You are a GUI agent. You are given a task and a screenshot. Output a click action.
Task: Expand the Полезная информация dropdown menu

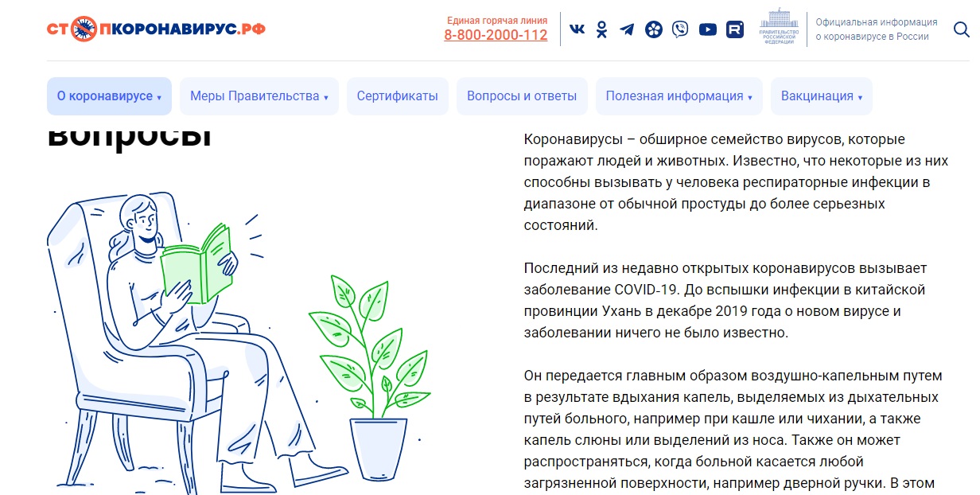(679, 96)
